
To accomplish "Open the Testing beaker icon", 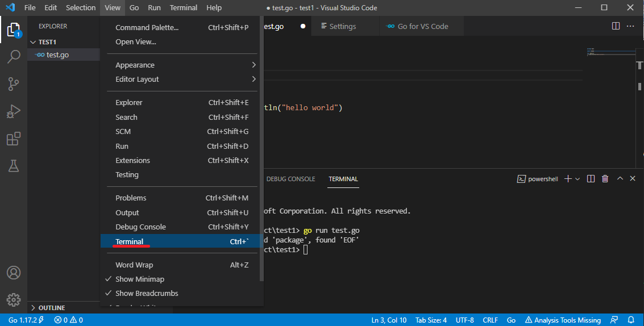I will [x=14, y=166].
